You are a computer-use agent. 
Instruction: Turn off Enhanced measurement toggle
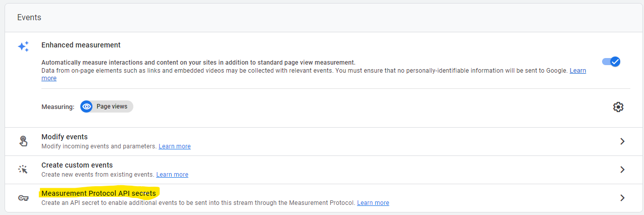(x=611, y=62)
